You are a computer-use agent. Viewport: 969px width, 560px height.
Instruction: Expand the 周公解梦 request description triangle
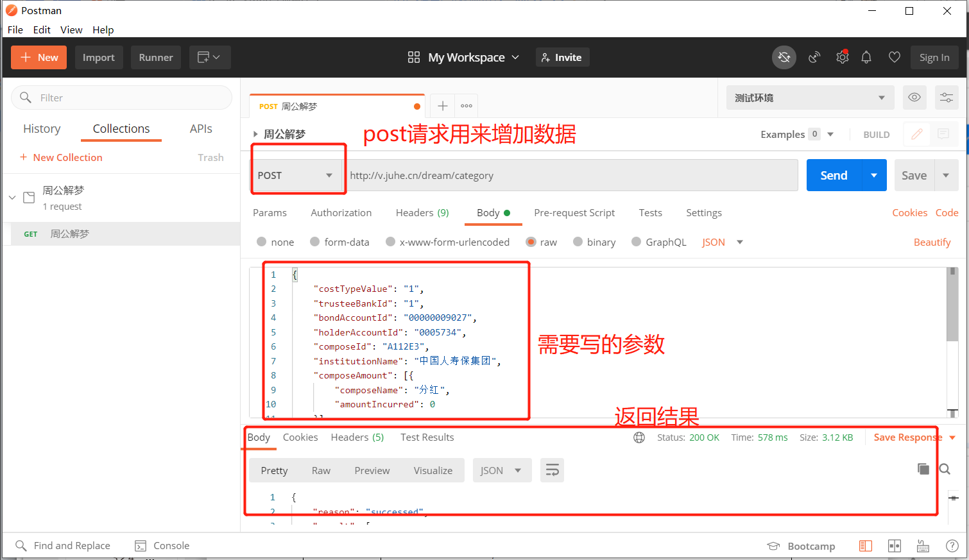(x=255, y=134)
